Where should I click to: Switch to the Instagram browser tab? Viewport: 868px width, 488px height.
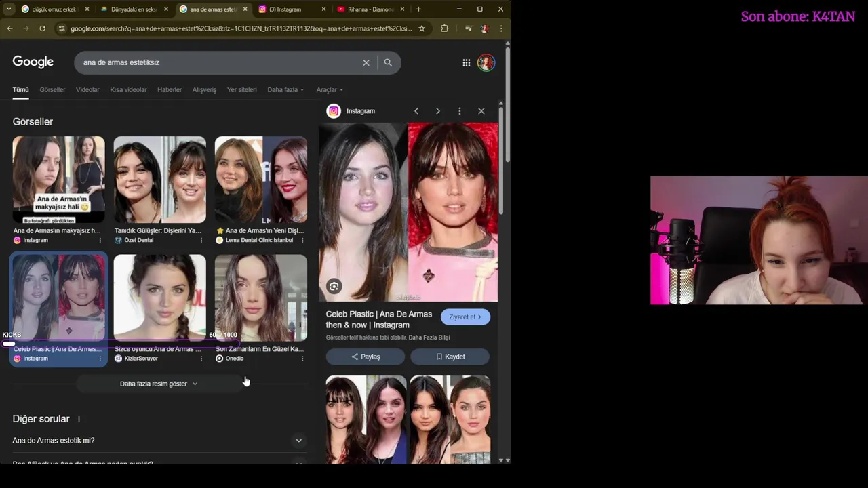tap(292, 9)
